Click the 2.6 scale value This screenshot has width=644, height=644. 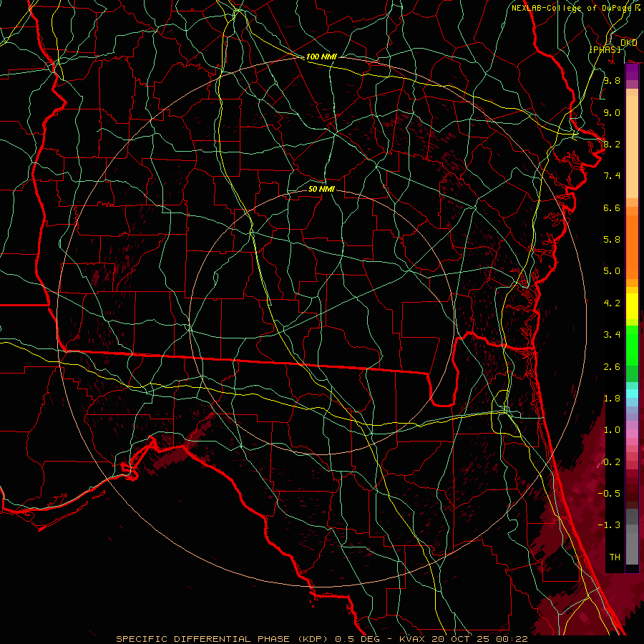coord(612,367)
